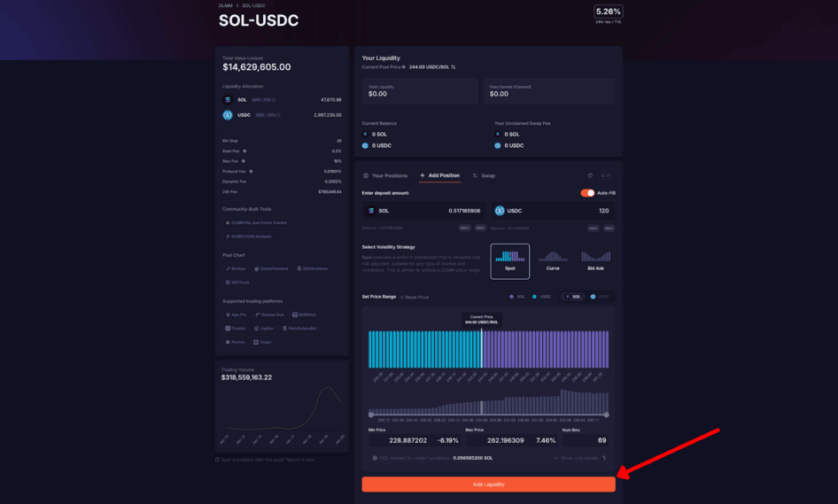
Task: Click the info icon beside Protocol Fee
Action: pyautogui.click(x=251, y=172)
